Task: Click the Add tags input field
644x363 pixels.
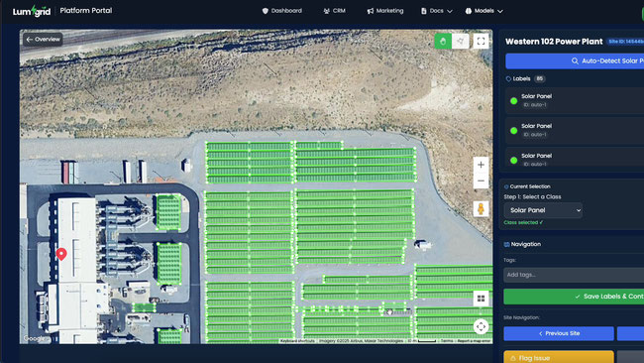Action: click(574, 275)
